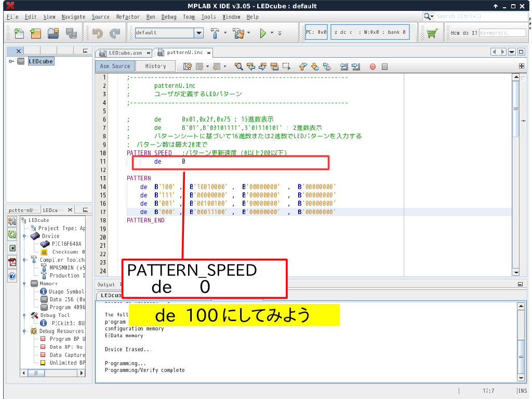The image size is (532, 399).
Task: Click the Next Bookmark icon
Action: click(x=315, y=66)
